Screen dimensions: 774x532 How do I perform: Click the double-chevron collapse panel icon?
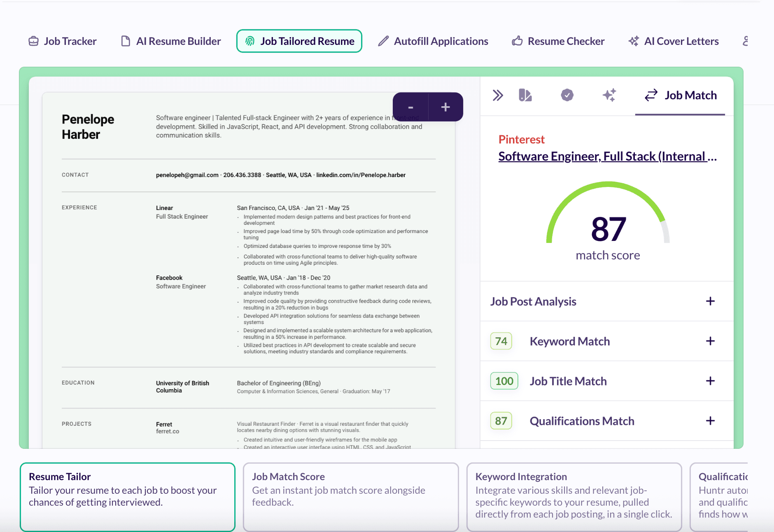(x=498, y=96)
